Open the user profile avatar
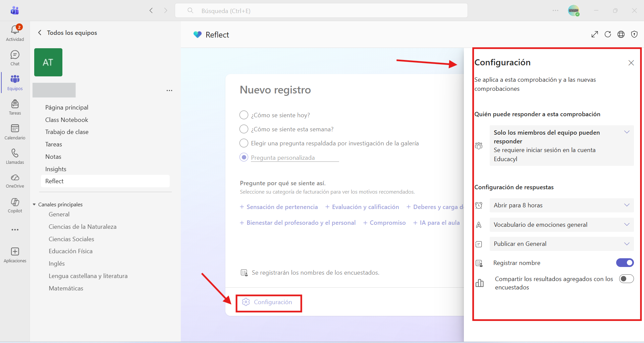The width and height of the screenshot is (644, 343). click(x=574, y=10)
